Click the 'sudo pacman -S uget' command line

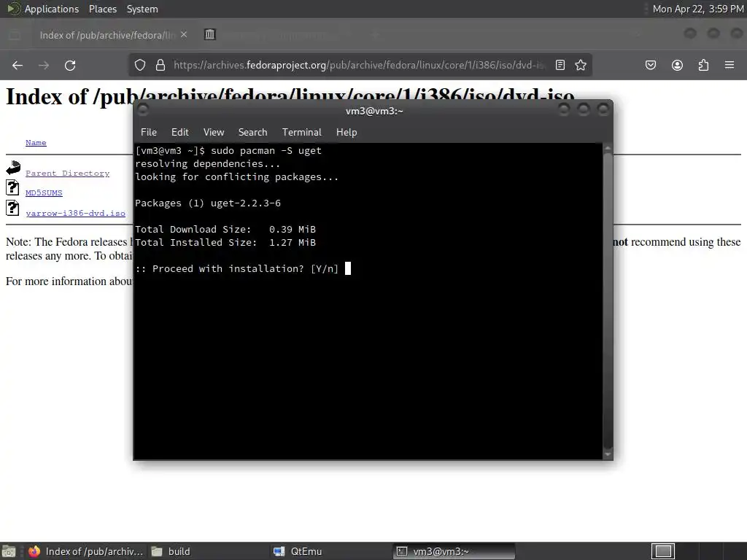tap(266, 151)
